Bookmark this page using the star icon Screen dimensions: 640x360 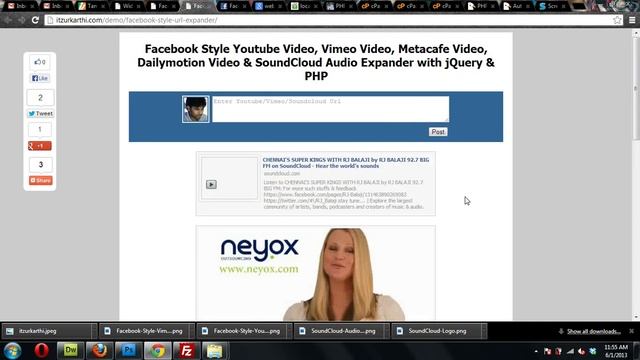(x=617, y=20)
